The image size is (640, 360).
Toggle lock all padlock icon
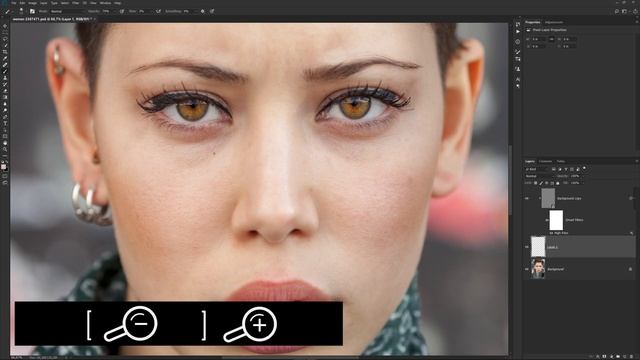558,183
